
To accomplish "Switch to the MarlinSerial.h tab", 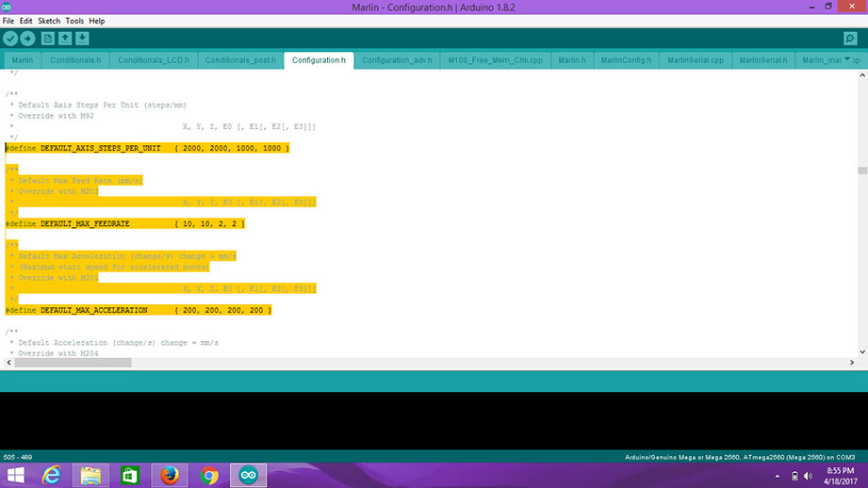I will click(762, 60).
